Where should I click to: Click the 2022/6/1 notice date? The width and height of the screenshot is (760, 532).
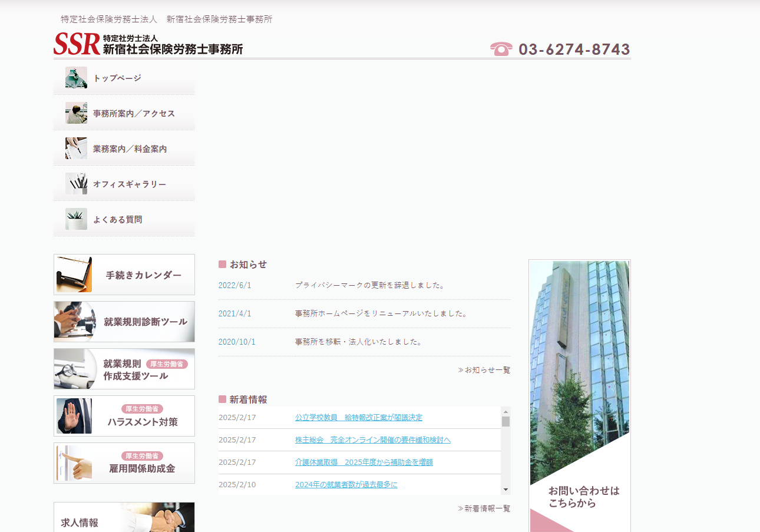pos(235,285)
